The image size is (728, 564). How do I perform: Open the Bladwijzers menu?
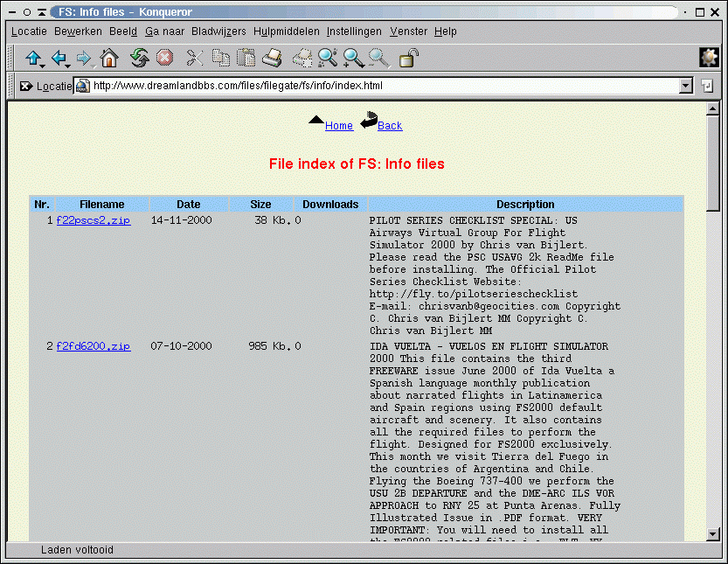[x=218, y=31]
